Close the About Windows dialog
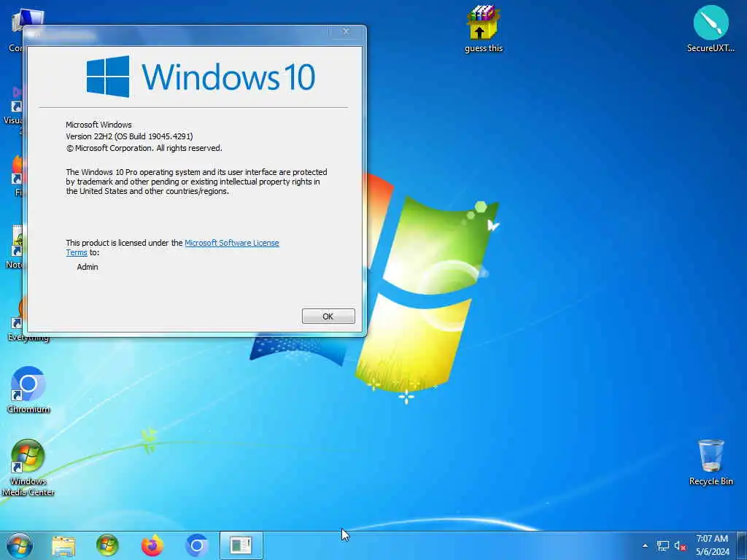This screenshot has height=560, width=747. 346,32
